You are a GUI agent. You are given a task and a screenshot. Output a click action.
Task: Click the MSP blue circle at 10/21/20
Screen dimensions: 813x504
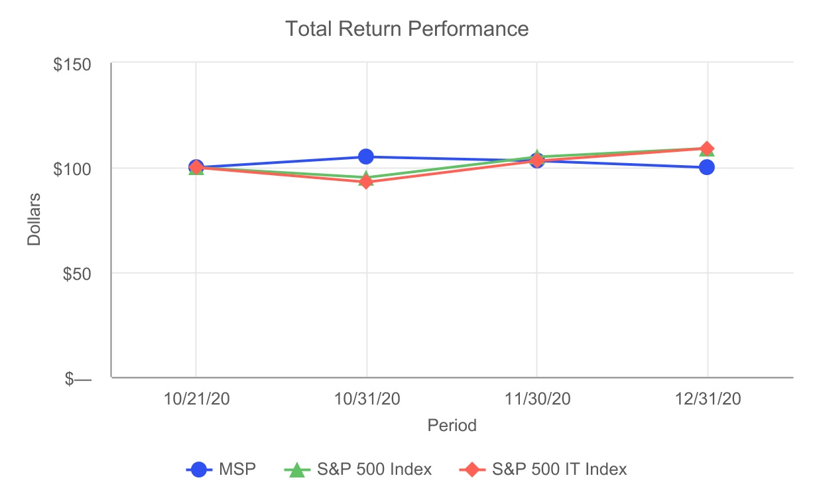click(196, 167)
